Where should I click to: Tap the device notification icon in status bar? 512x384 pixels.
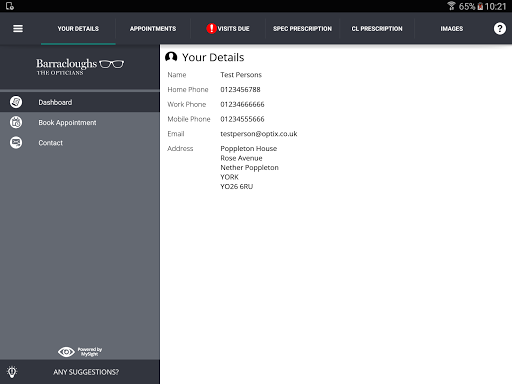[10, 6]
